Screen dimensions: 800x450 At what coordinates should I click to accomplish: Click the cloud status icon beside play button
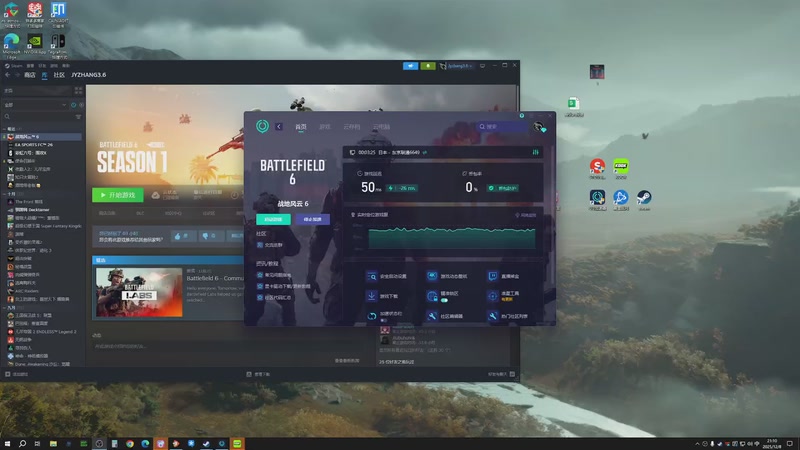pyautogui.click(x=156, y=195)
